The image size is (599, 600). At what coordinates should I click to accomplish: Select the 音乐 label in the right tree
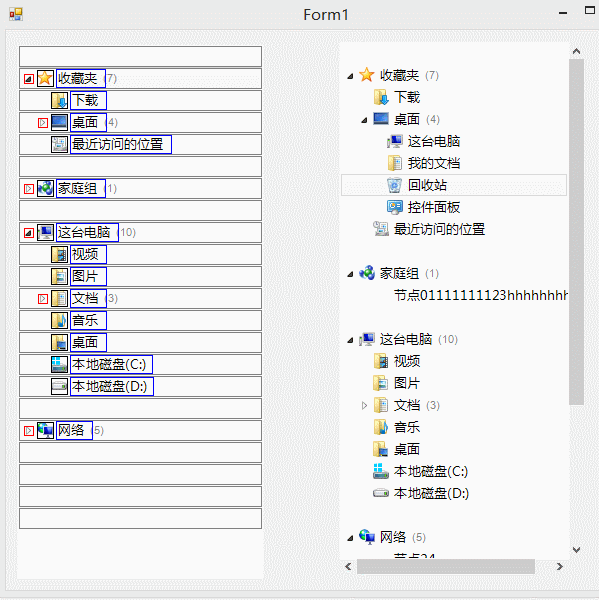pyautogui.click(x=407, y=427)
